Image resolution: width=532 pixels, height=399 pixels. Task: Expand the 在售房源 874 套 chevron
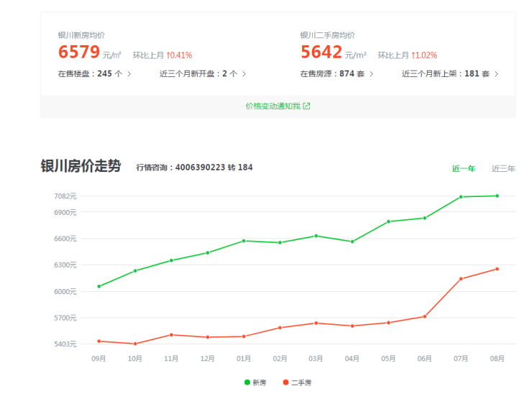tap(372, 74)
